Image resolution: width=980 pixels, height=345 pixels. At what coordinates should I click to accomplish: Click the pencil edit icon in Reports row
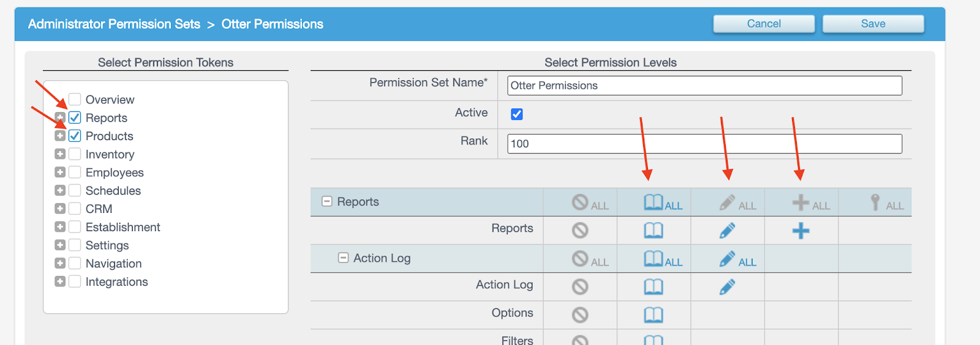727,231
